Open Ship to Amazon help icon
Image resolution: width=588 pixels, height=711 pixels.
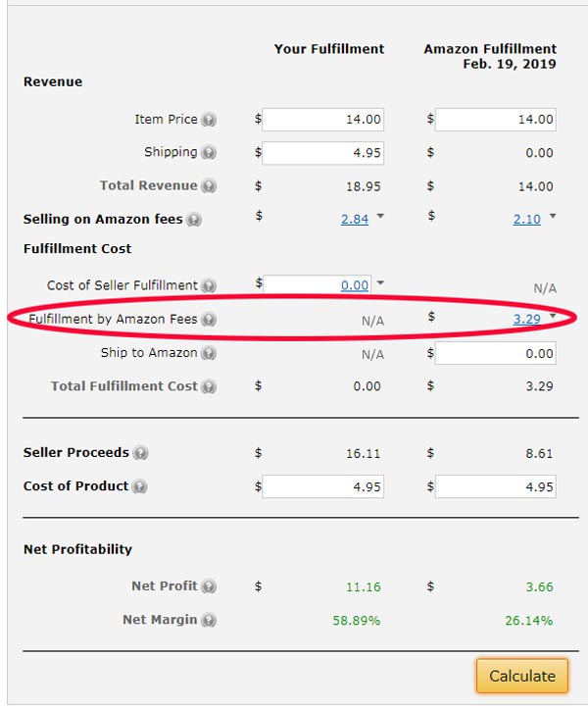coord(209,353)
